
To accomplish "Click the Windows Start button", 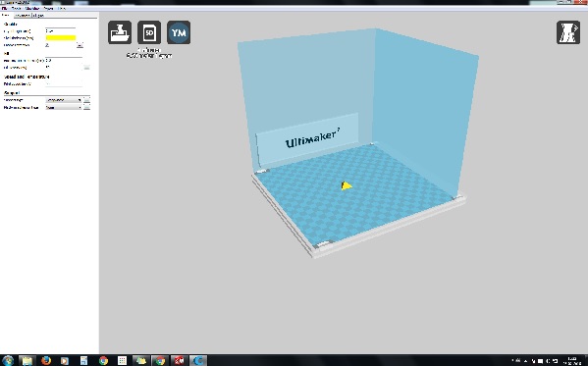I will (x=8, y=360).
